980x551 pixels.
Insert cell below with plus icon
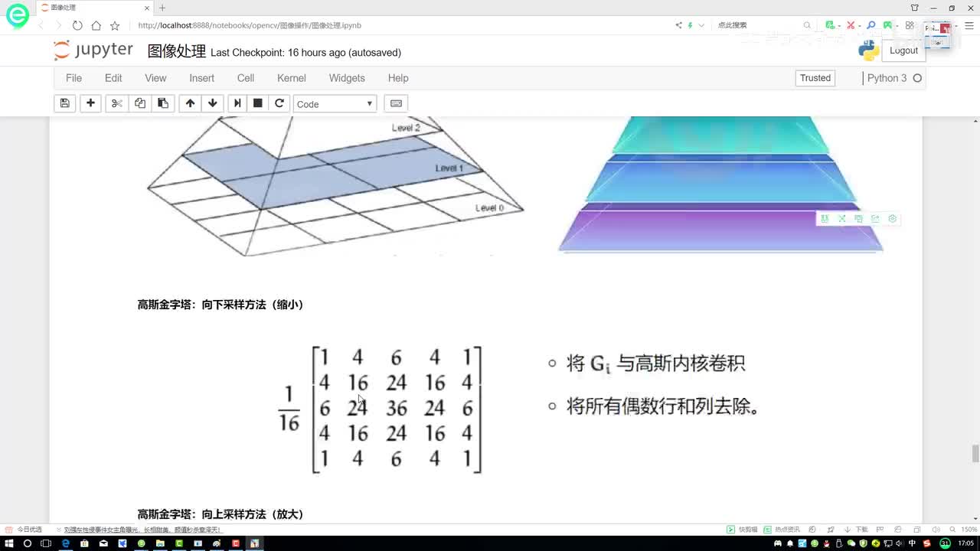[x=90, y=103]
